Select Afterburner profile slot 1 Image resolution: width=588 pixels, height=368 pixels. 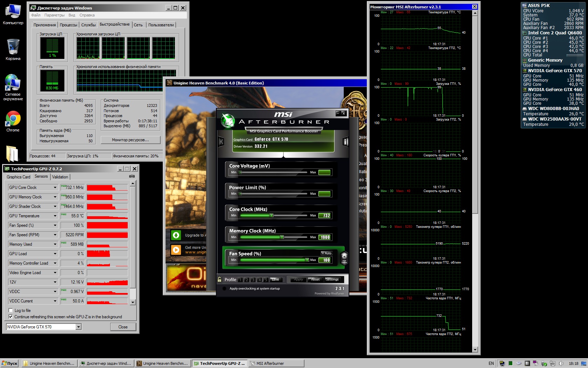click(x=240, y=280)
